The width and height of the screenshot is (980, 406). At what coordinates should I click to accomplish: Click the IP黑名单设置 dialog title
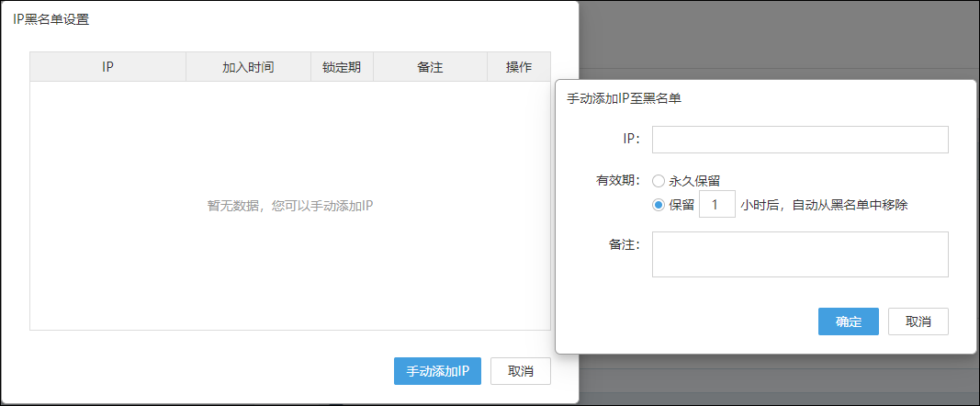51,19
